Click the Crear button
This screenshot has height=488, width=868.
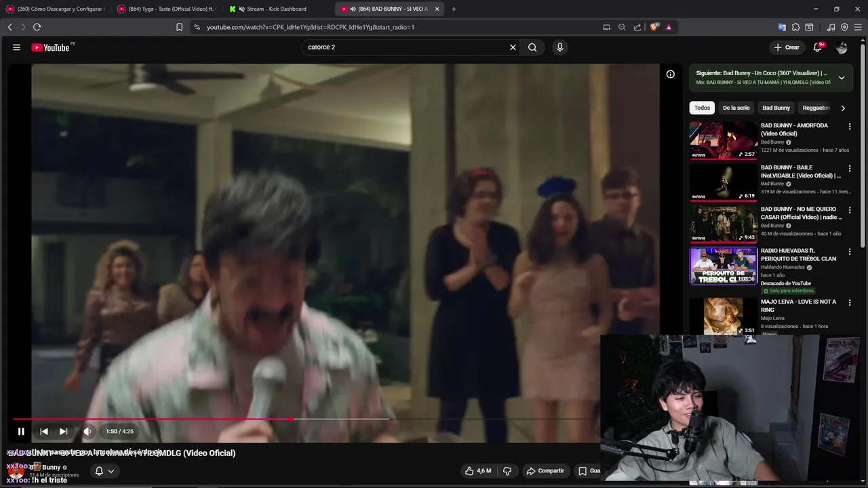(787, 47)
